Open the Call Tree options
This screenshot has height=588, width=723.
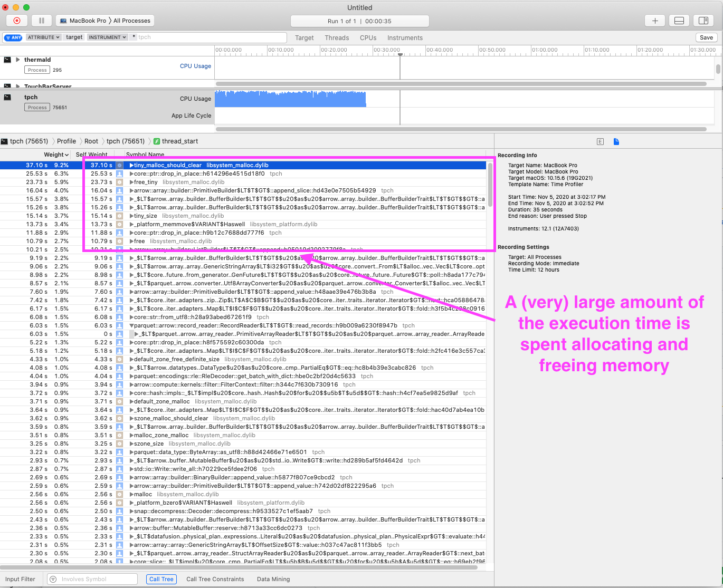(161, 579)
